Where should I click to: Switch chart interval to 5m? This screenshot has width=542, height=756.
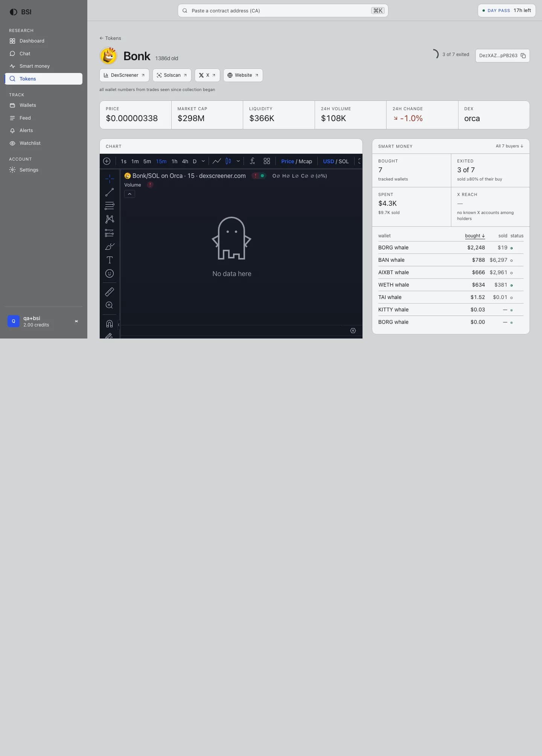pyautogui.click(x=147, y=161)
